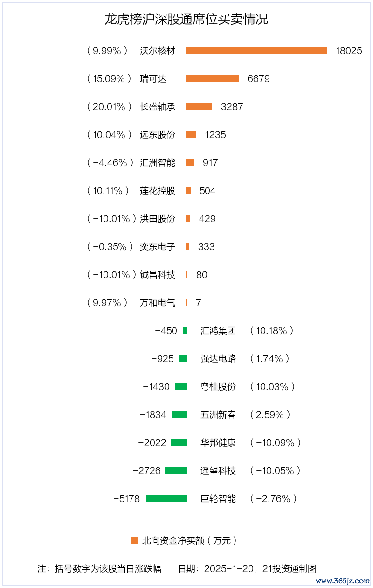
Task: Click the 沃尔核材 orange bar
Action: tap(257, 50)
